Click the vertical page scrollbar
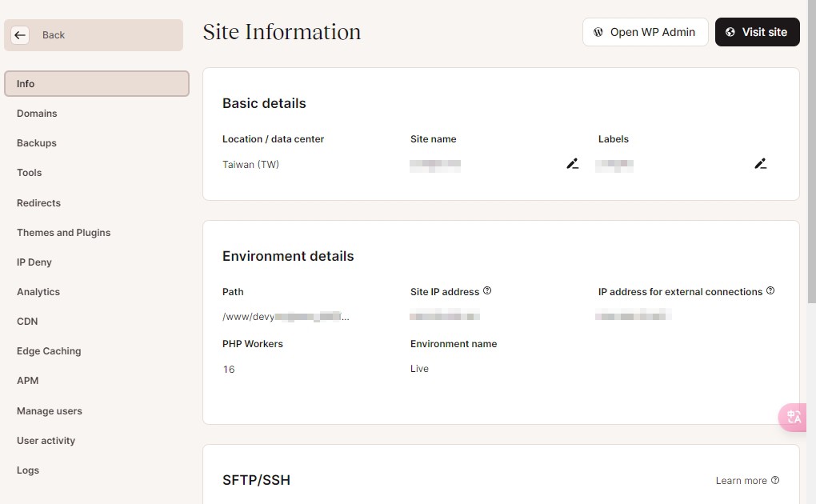 click(811, 151)
